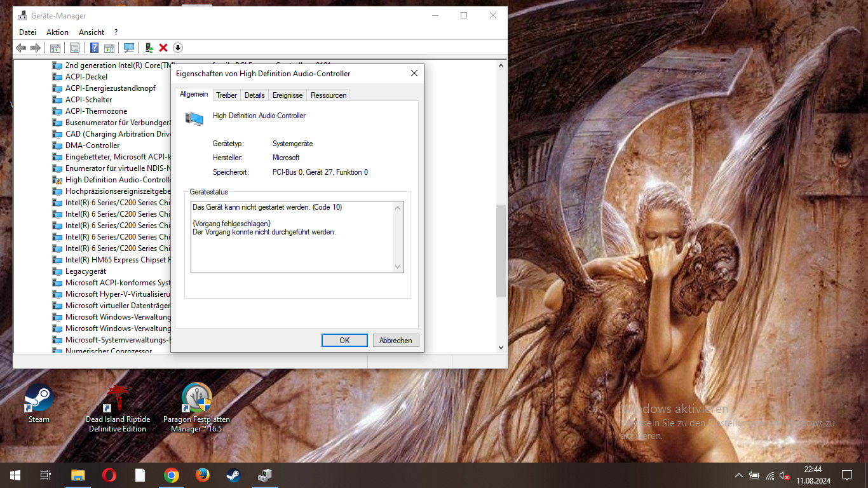
Task: Click the OK button
Action: pyautogui.click(x=344, y=341)
